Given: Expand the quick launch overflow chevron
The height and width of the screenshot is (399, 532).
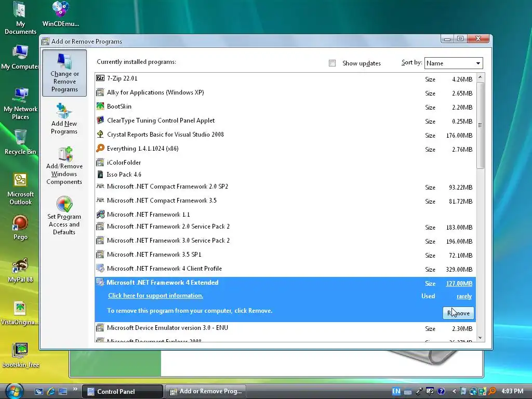Looking at the screenshot, I should click(75, 389).
